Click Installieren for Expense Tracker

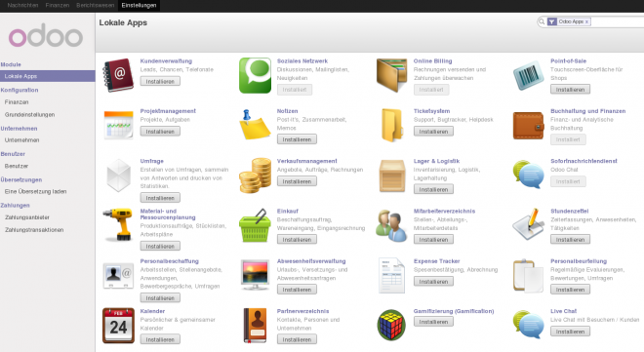click(x=433, y=282)
